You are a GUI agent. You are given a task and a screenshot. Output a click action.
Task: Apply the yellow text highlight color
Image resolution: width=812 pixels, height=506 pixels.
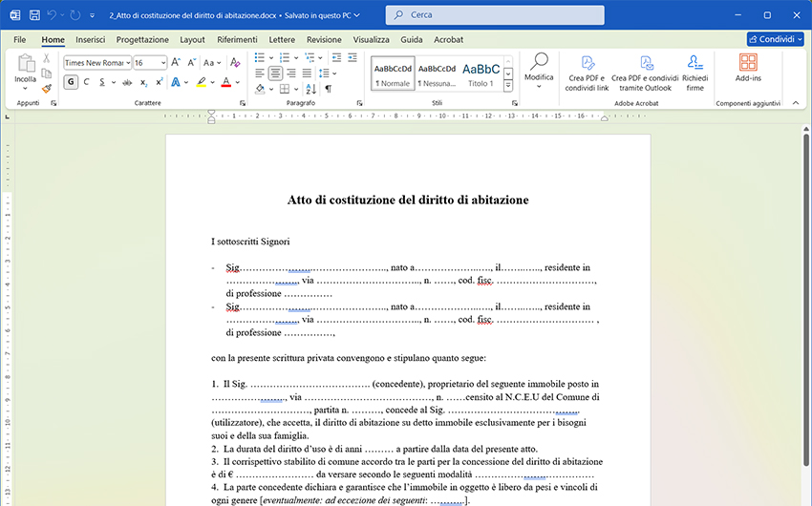pyautogui.click(x=202, y=82)
